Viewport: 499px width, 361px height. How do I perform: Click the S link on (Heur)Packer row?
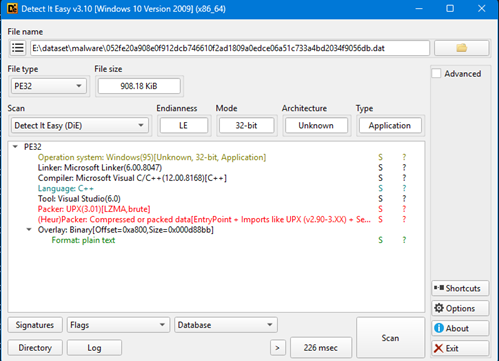coord(380,219)
